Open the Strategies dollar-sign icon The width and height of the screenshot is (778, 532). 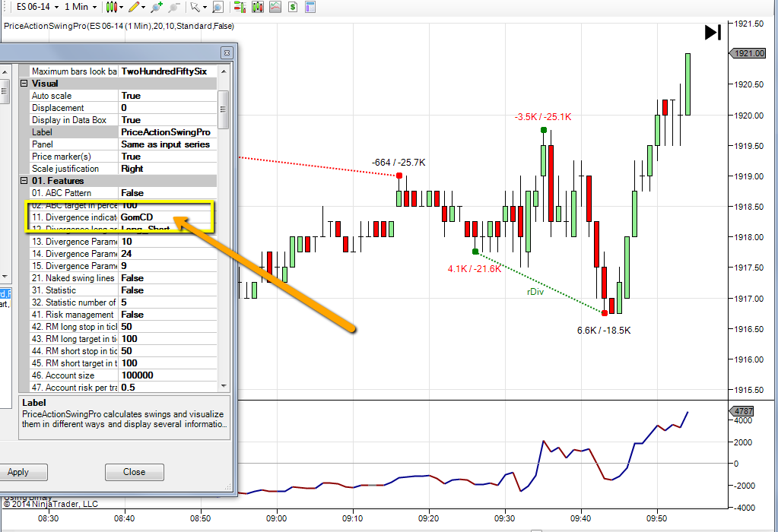pyautogui.click(x=293, y=7)
